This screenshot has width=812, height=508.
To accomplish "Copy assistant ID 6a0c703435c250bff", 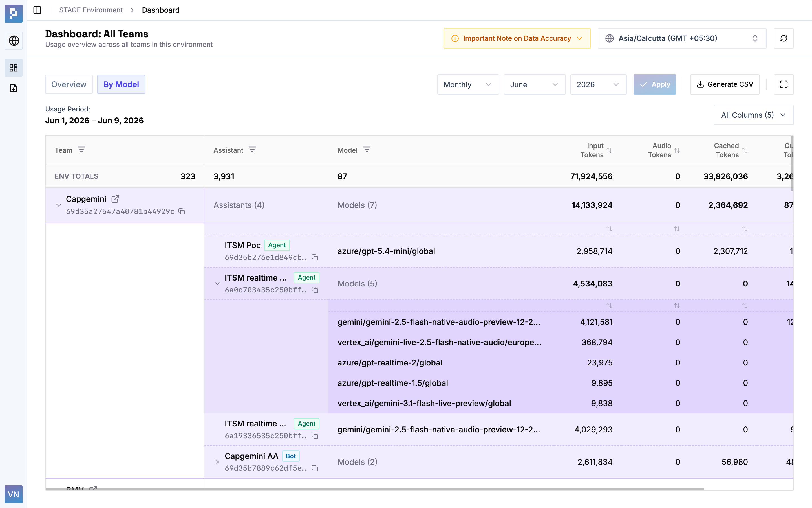I will point(315,290).
